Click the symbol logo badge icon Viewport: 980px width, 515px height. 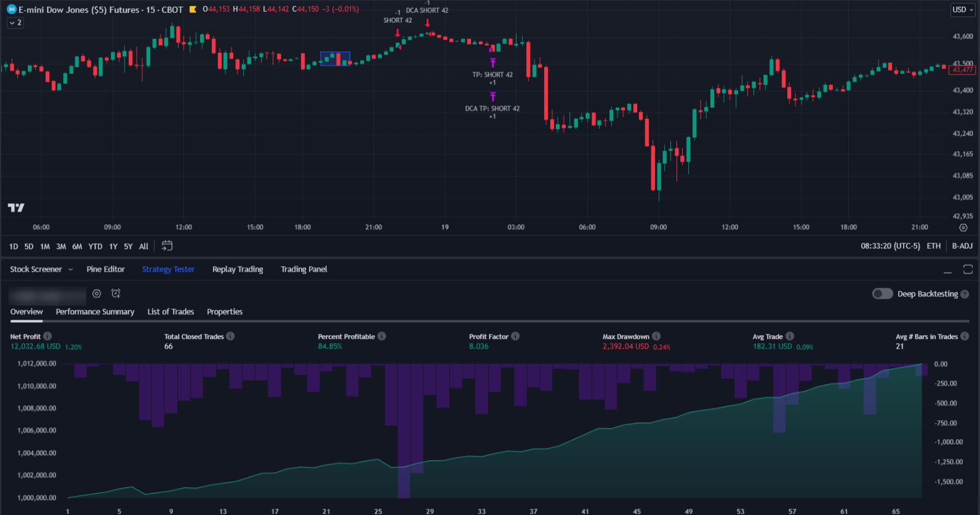tap(11, 9)
